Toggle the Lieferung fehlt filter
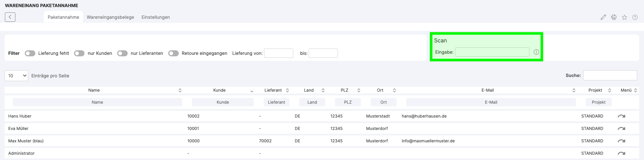Screen dimensions: 644x160 30,53
